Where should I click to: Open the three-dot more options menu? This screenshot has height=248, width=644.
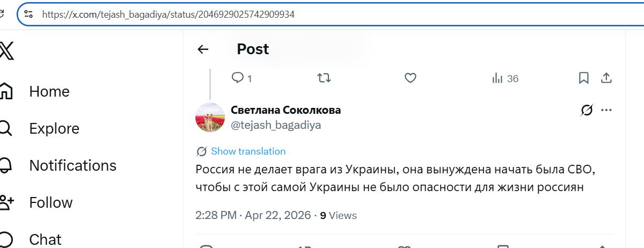coord(606,111)
